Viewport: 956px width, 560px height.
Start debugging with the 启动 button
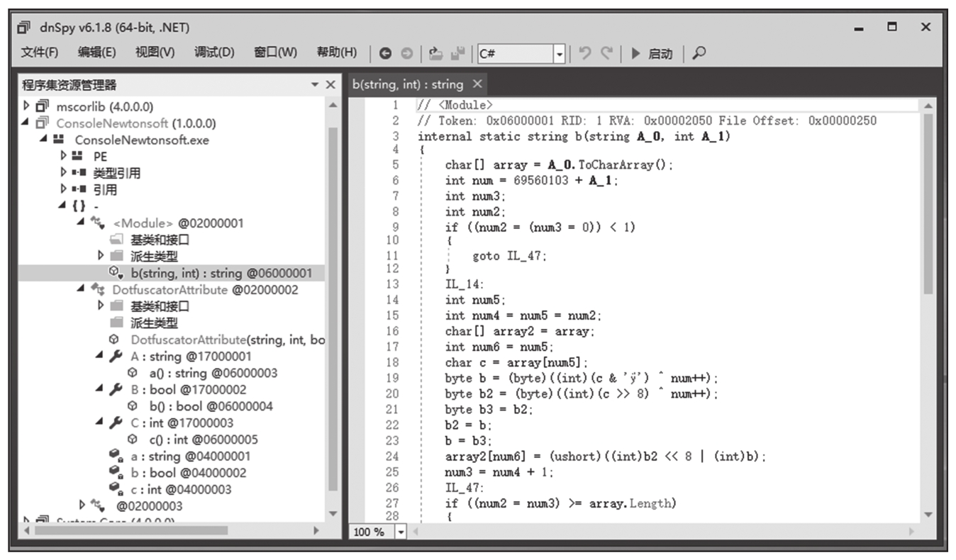pos(652,53)
